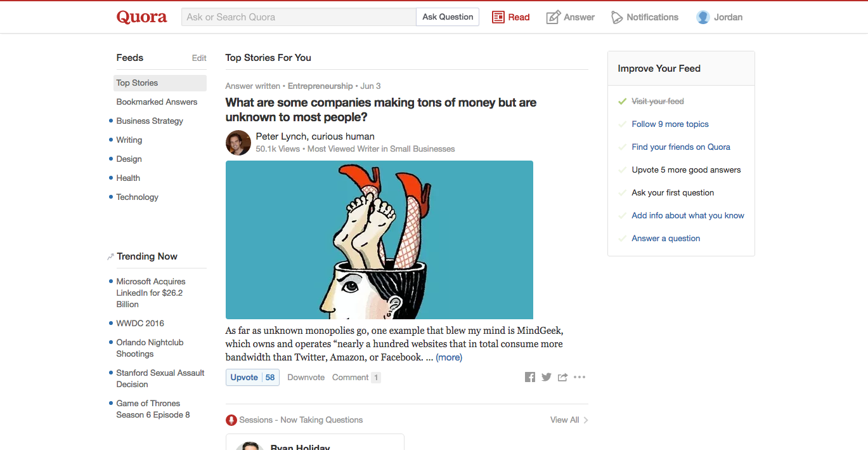
Task: Upvote Peter Lynch's answer
Action: tap(252, 378)
